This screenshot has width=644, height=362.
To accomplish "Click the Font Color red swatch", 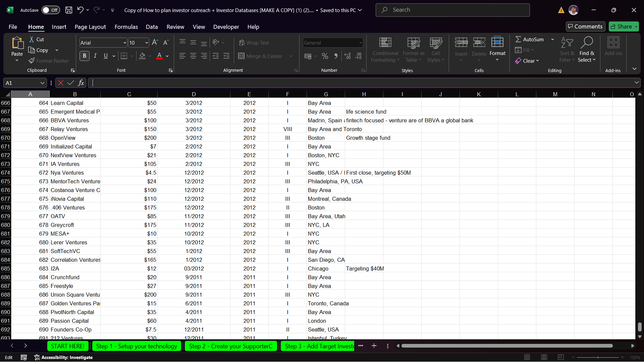I will click(x=159, y=56).
